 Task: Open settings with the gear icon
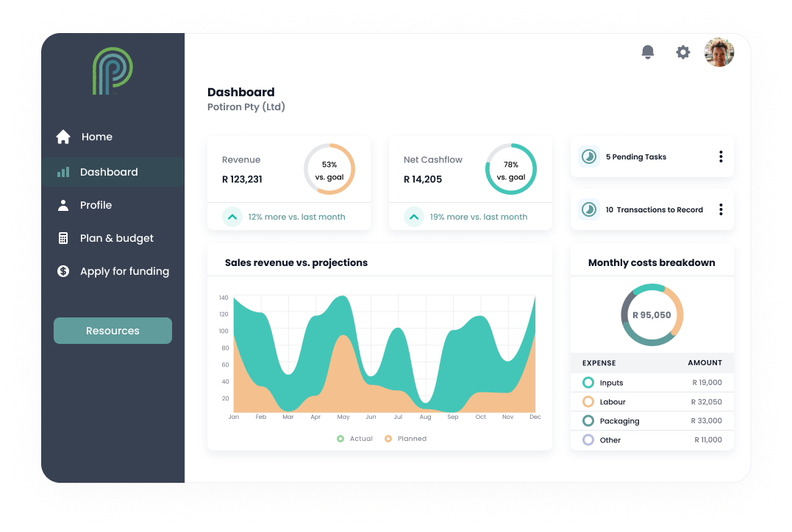click(682, 52)
